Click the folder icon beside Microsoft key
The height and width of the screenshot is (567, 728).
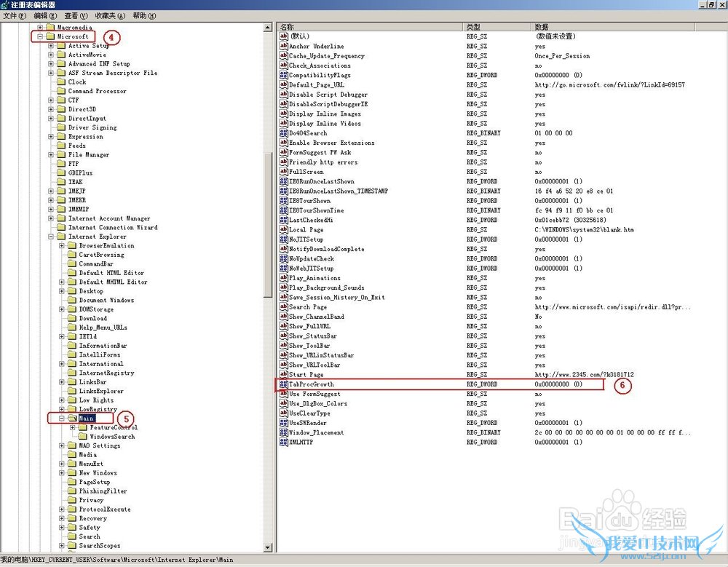point(50,36)
